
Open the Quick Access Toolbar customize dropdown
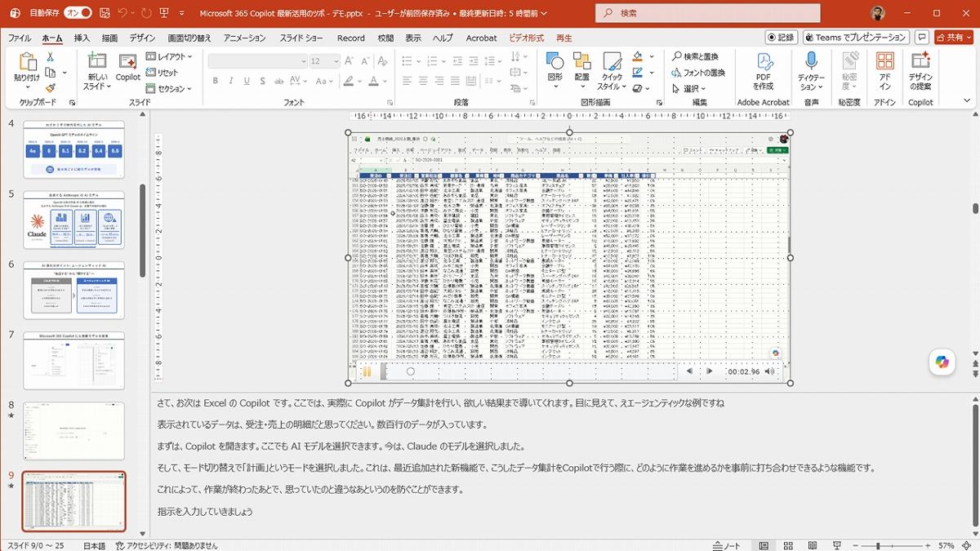[x=184, y=13]
